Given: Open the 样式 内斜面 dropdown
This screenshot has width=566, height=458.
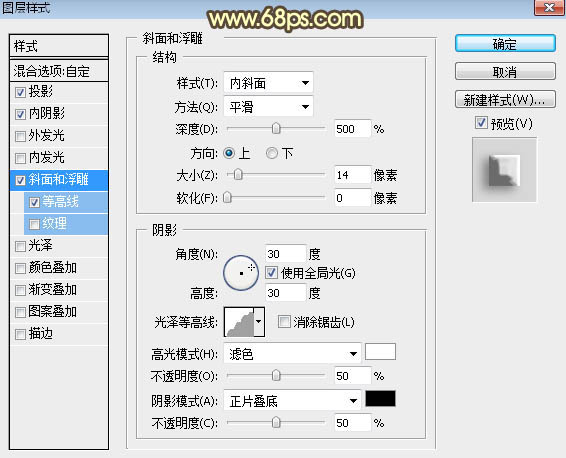Looking at the screenshot, I should pyautogui.click(x=268, y=83).
